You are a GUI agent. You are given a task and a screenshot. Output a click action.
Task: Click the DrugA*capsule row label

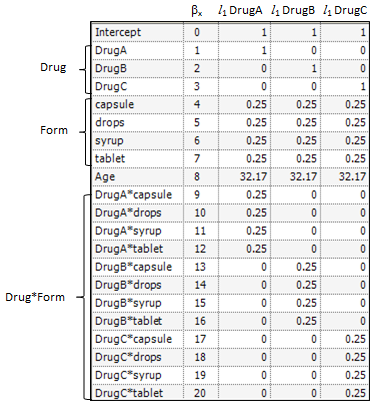pos(133,195)
